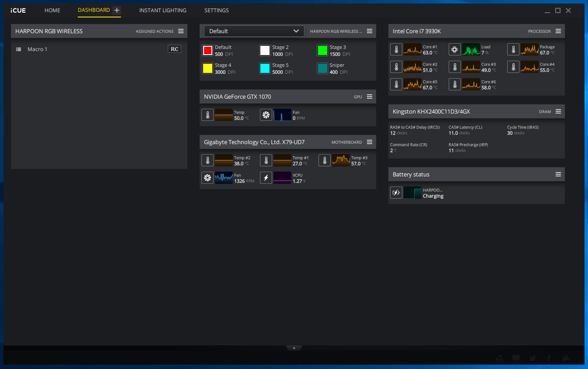The width and height of the screenshot is (588, 369).
Task: Expand the bottom panel arrow handle
Action: 294,348
